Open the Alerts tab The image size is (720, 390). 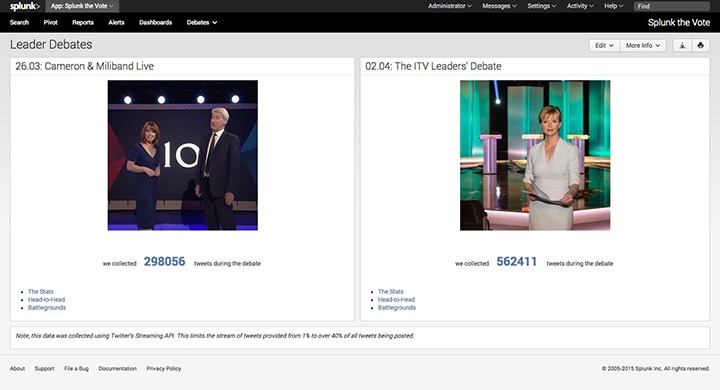[x=116, y=23]
